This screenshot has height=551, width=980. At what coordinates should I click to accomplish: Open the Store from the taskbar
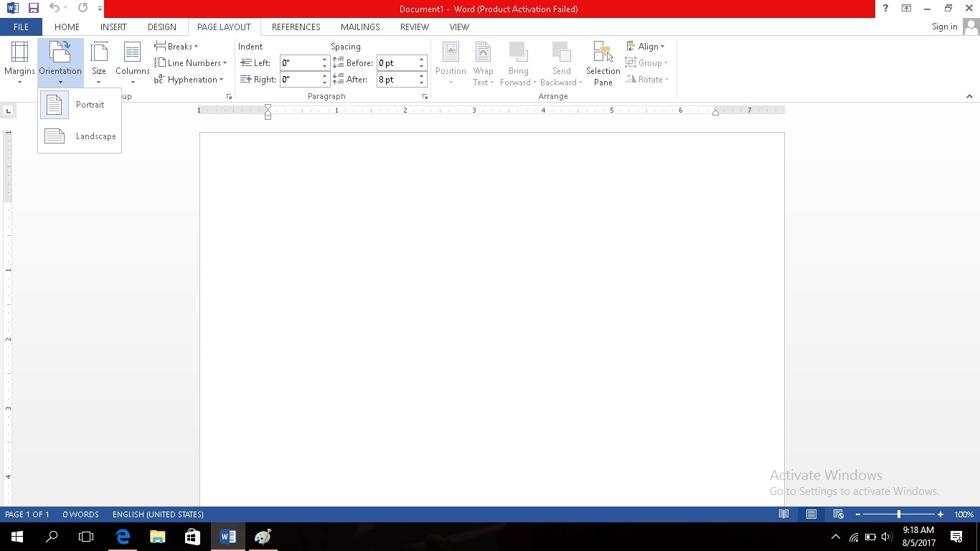pyautogui.click(x=192, y=537)
